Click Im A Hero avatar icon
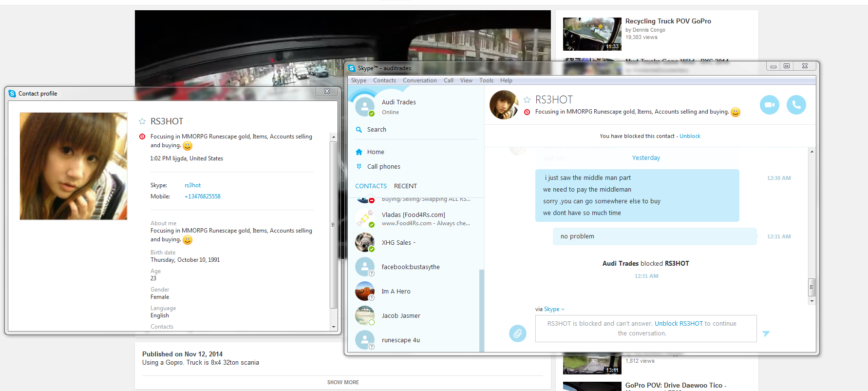This screenshot has height=391, width=868. click(x=365, y=291)
